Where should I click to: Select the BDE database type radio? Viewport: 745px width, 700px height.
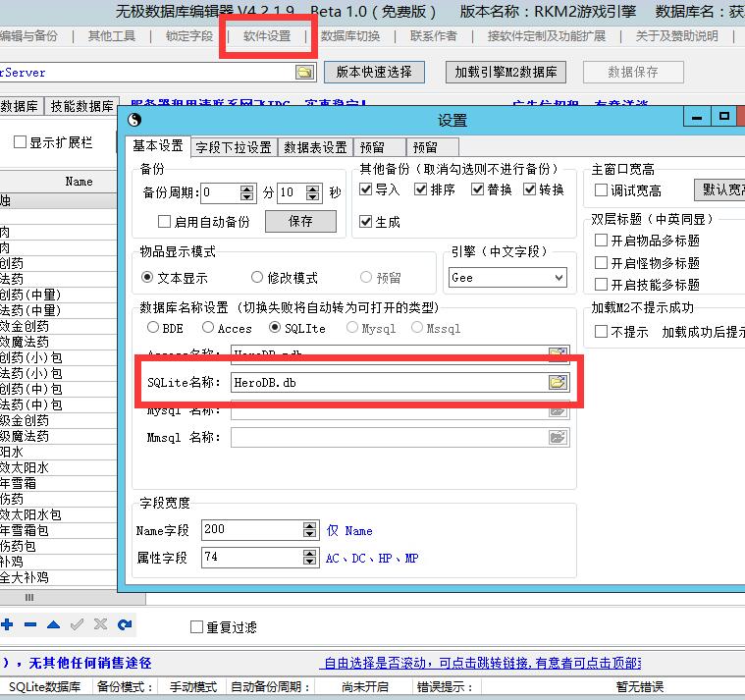pos(152,328)
